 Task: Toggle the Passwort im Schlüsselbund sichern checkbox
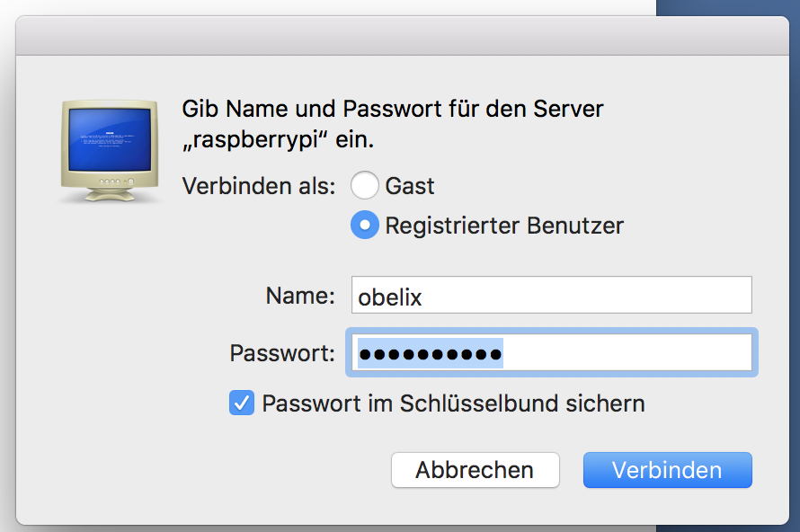coord(242,403)
